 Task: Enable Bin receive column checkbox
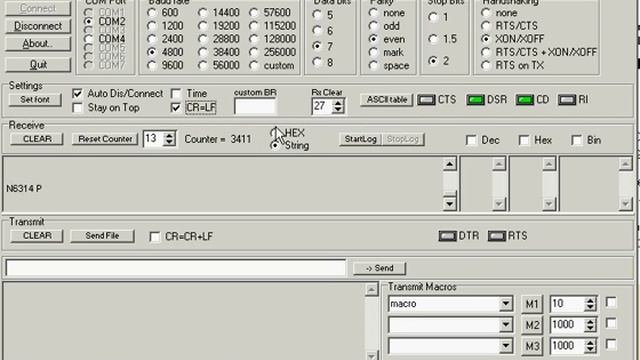576,140
